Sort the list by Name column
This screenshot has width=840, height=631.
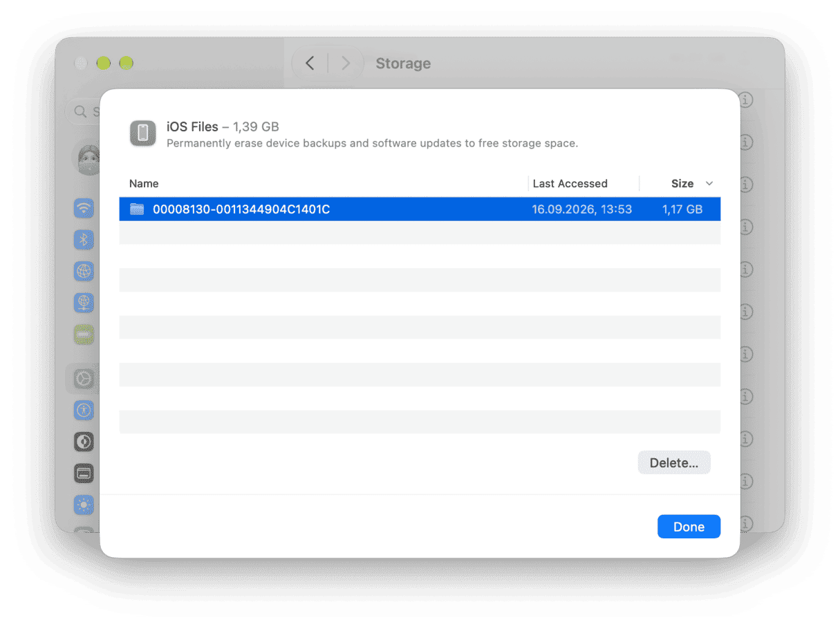click(x=144, y=184)
